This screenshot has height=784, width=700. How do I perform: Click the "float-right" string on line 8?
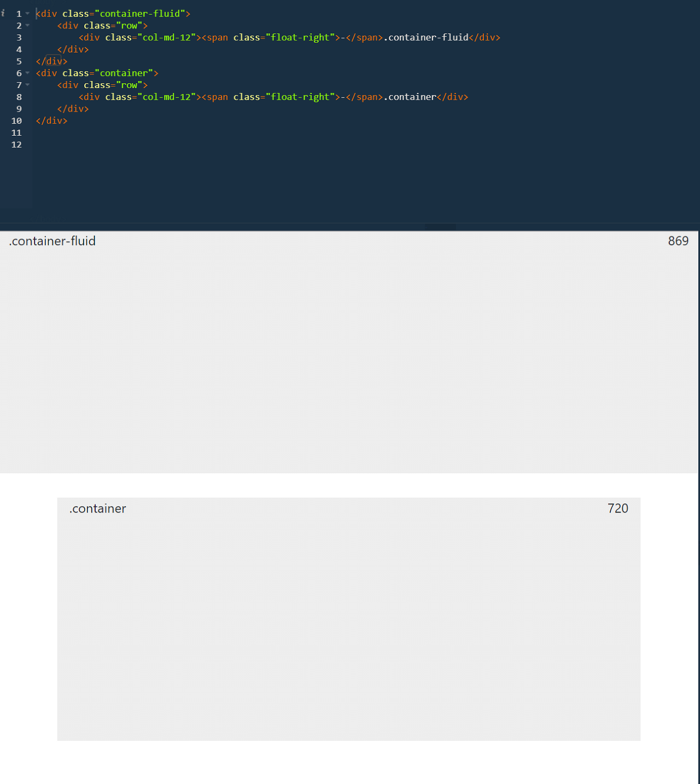coord(300,97)
